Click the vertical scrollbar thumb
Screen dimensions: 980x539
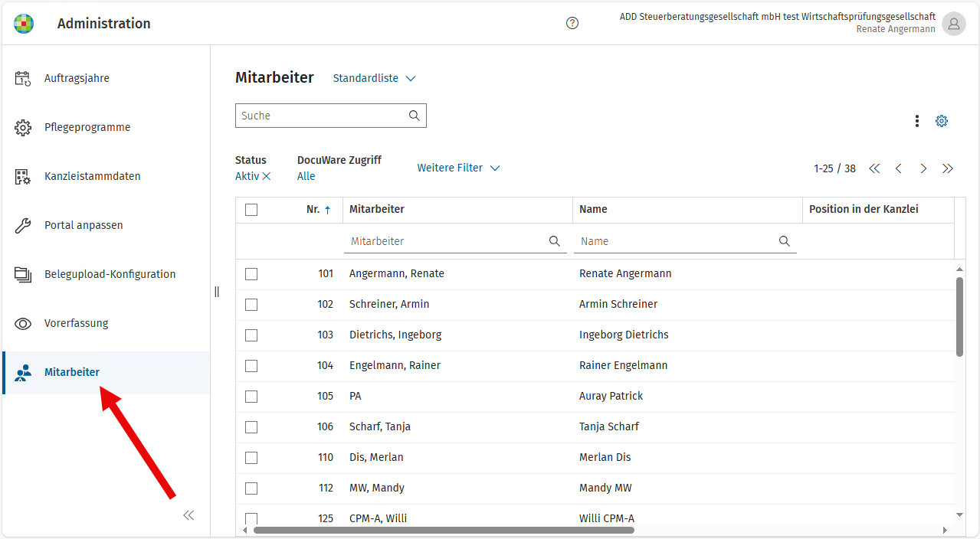(960, 316)
